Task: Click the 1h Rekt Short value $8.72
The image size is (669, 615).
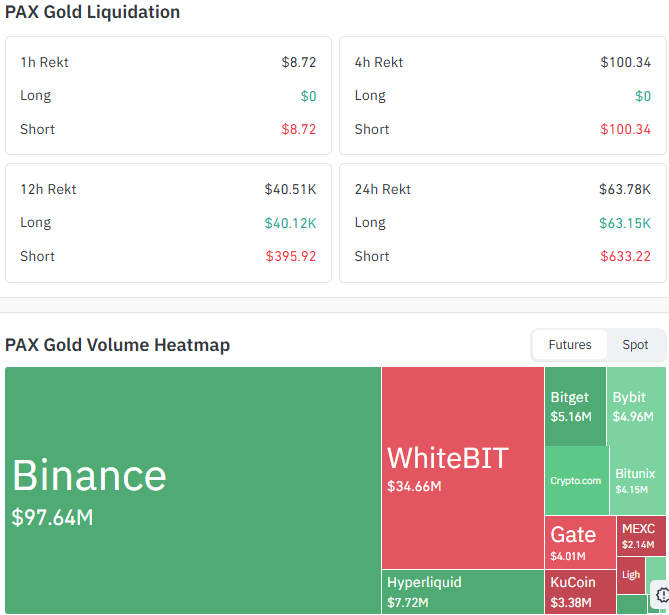Action: [x=299, y=129]
